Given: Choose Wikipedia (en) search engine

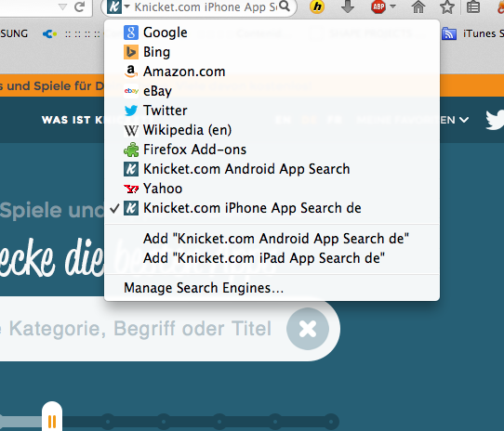Looking at the screenshot, I should tap(272, 130).
